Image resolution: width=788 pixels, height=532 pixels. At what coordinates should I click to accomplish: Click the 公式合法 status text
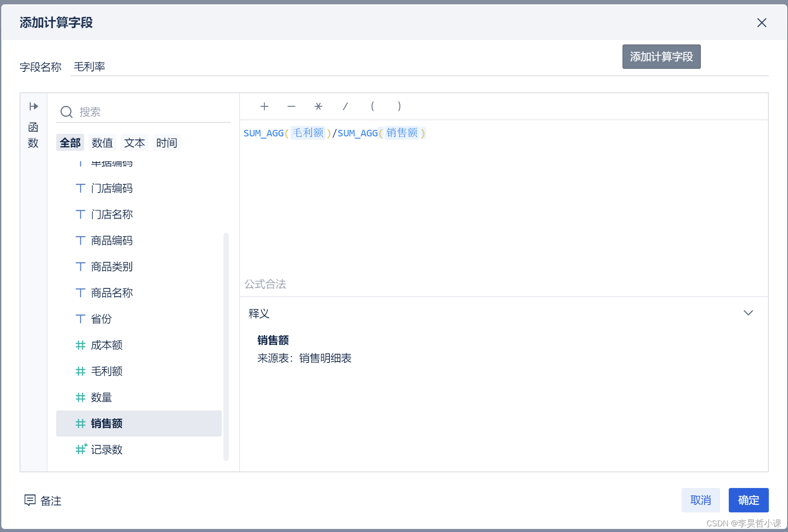(265, 284)
